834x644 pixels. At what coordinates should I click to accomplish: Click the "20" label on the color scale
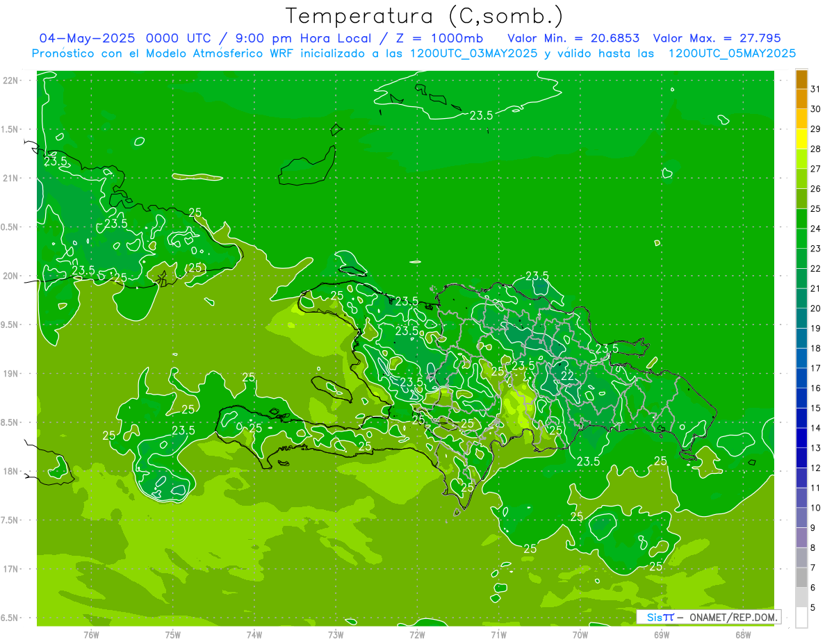(816, 308)
